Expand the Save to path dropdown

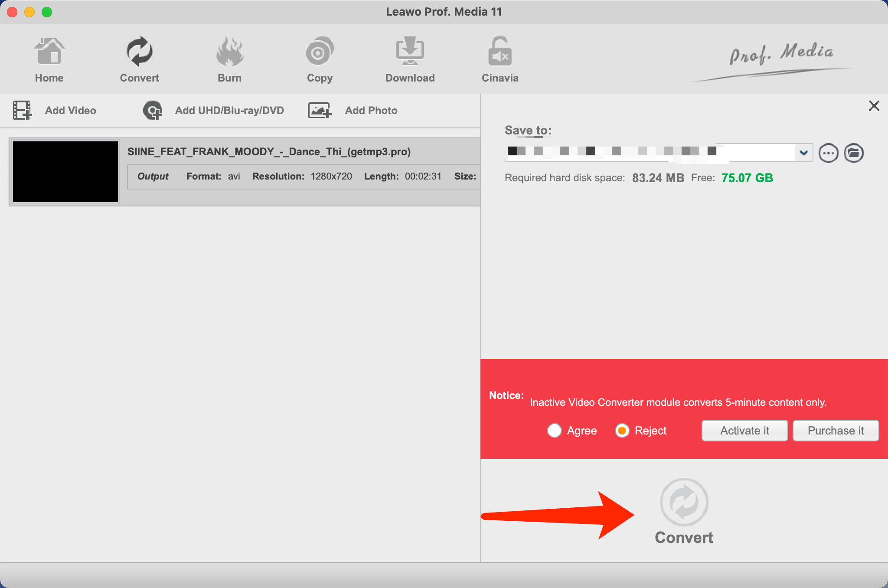[804, 153]
